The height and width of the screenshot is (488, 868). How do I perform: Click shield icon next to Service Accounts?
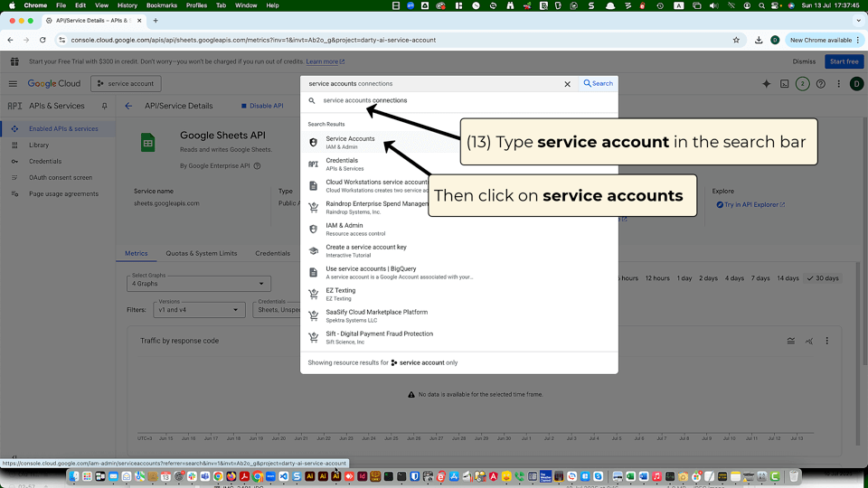[314, 143]
